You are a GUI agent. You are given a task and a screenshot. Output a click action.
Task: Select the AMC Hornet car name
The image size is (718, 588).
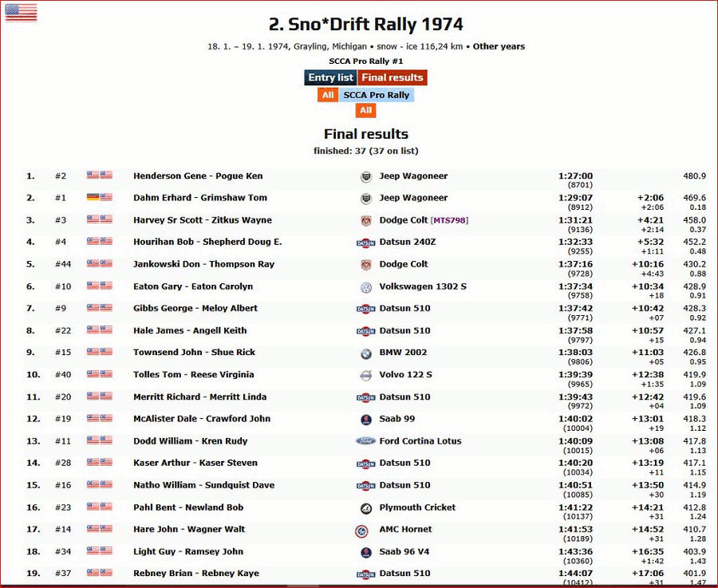[x=405, y=530]
